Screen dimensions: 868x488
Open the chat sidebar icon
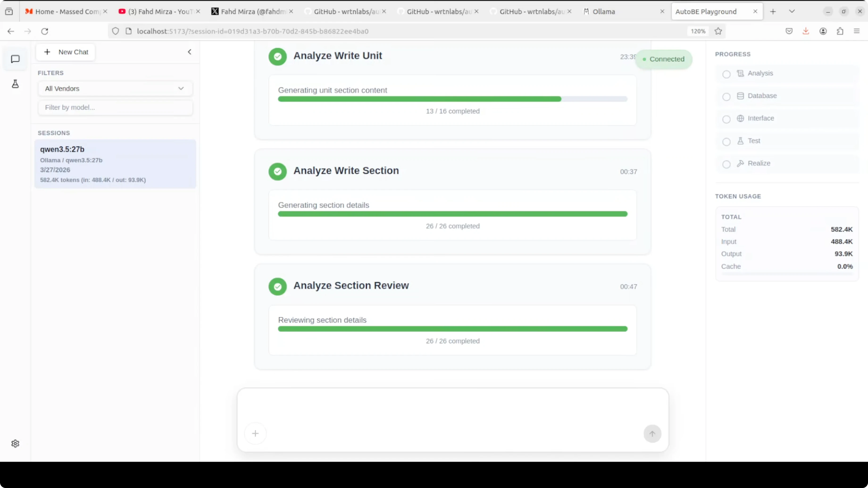tap(15, 59)
